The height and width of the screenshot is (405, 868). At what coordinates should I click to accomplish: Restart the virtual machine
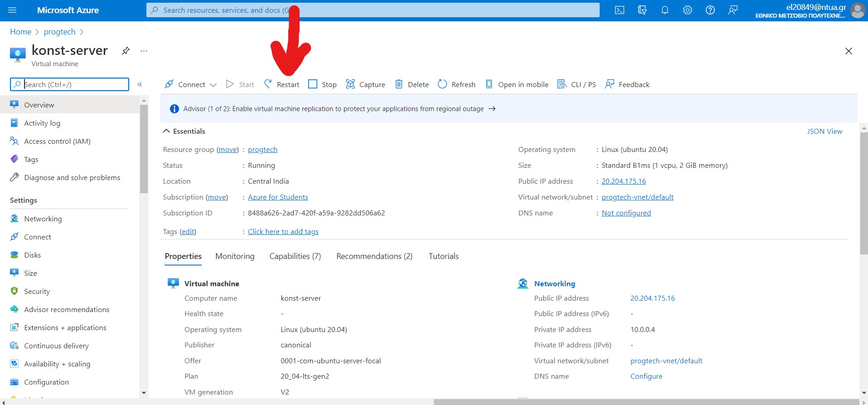point(281,84)
